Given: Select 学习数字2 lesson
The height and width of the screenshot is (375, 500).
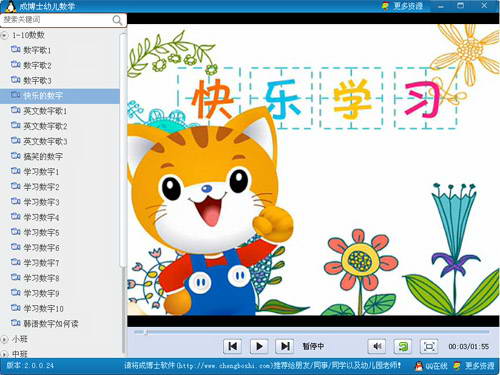Looking at the screenshot, I should (x=41, y=187).
